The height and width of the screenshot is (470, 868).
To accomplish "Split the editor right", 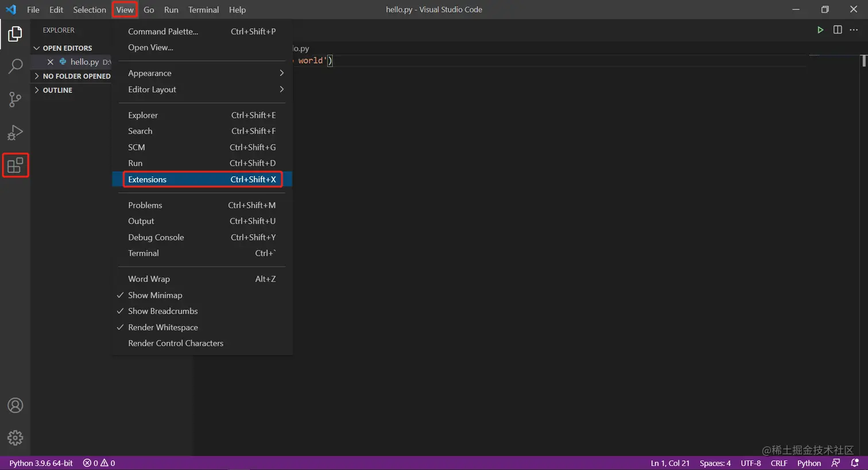I will coord(838,30).
